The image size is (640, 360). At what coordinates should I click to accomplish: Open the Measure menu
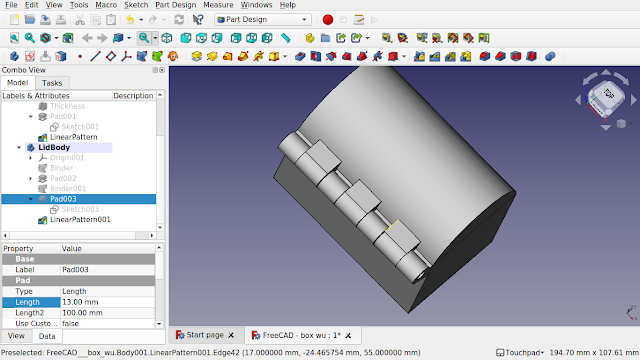[218, 5]
